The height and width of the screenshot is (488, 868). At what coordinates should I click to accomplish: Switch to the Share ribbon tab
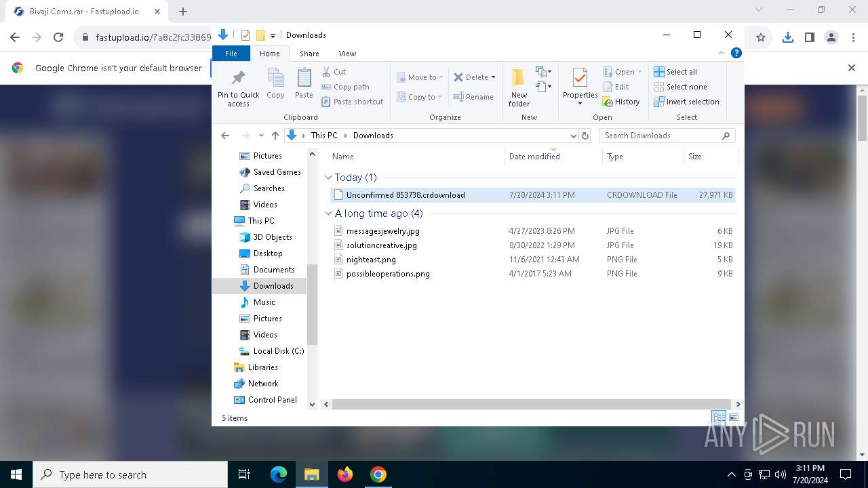[309, 54]
